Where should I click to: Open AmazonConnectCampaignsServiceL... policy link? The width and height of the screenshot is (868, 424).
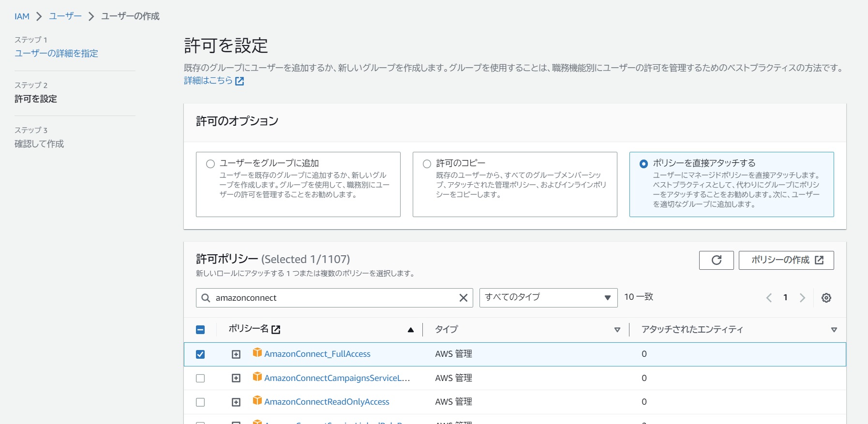pos(337,378)
